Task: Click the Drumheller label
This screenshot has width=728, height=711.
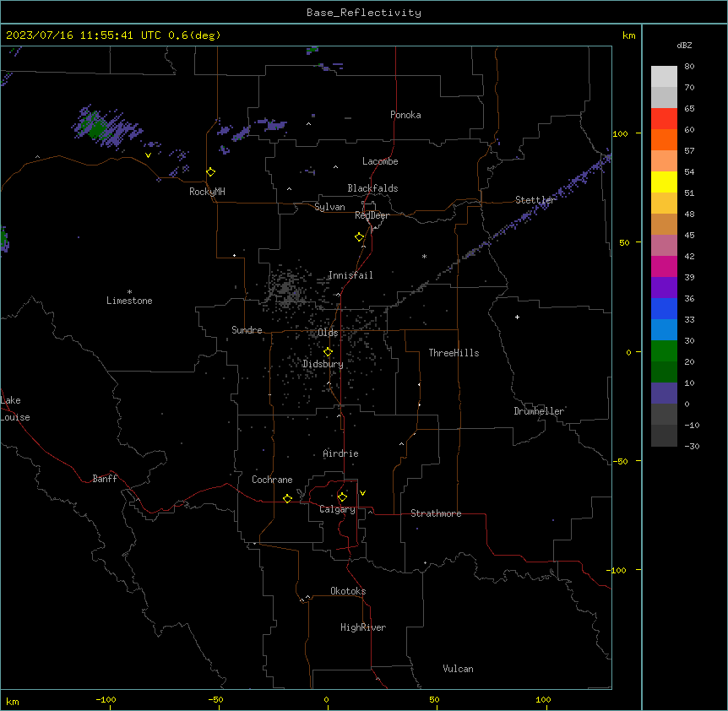Action: click(539, 411)
